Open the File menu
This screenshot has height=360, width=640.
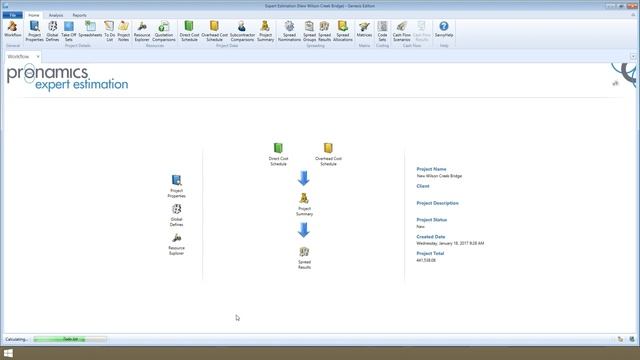(13, 15)
